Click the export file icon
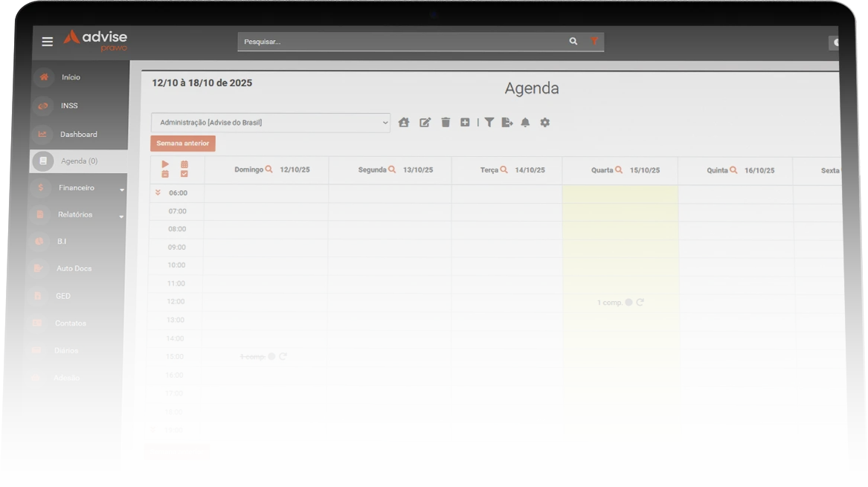868x487 pixels. (507, 123)
